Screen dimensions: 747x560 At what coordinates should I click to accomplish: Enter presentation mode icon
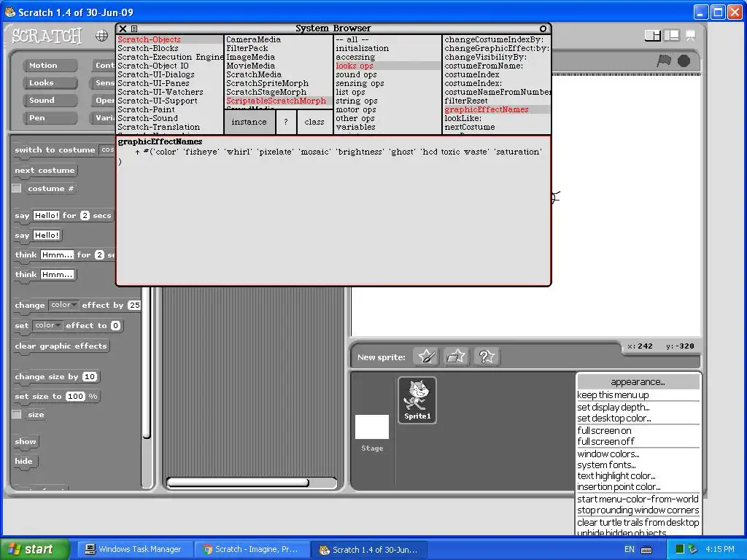[690, 35]
